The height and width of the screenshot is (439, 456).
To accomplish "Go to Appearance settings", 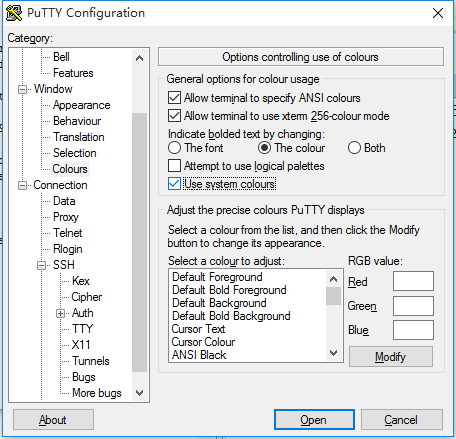I will [x=82, y=105].
